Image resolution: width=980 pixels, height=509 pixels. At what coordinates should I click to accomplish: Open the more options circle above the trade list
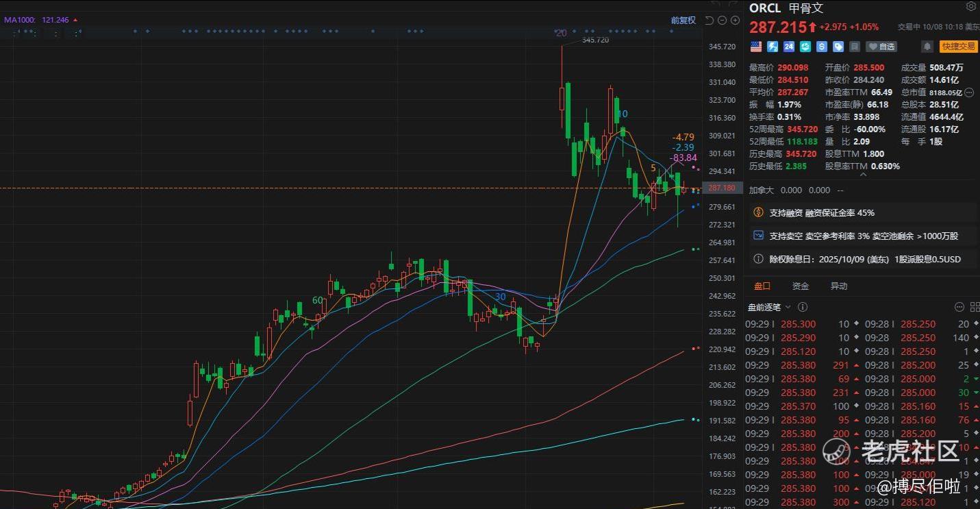click(958, 307)
